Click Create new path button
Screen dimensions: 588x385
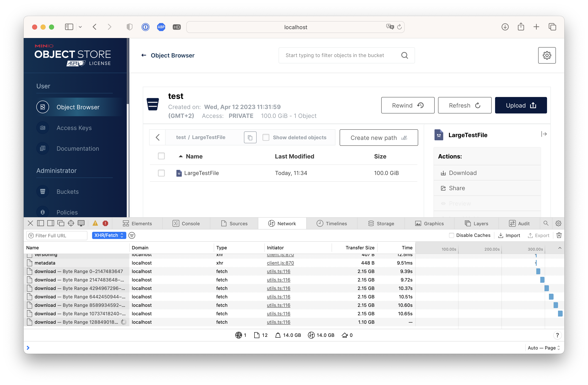(378, 138)
